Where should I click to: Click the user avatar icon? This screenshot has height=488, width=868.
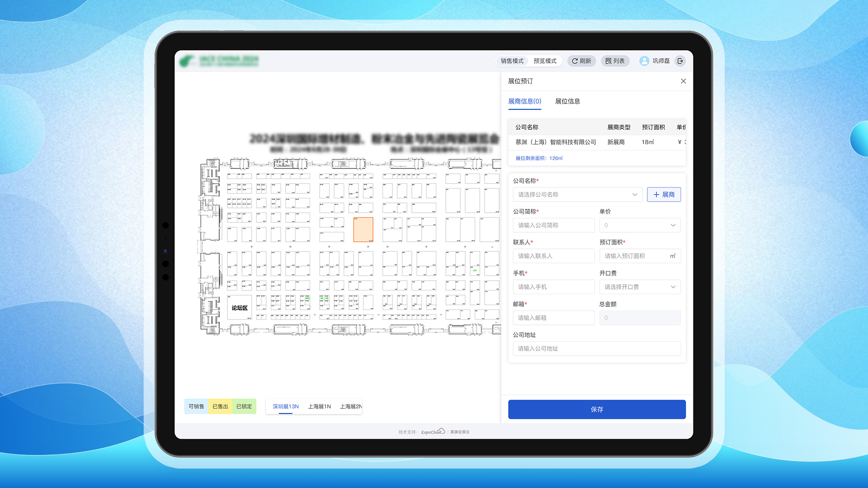tap(644, 61)
